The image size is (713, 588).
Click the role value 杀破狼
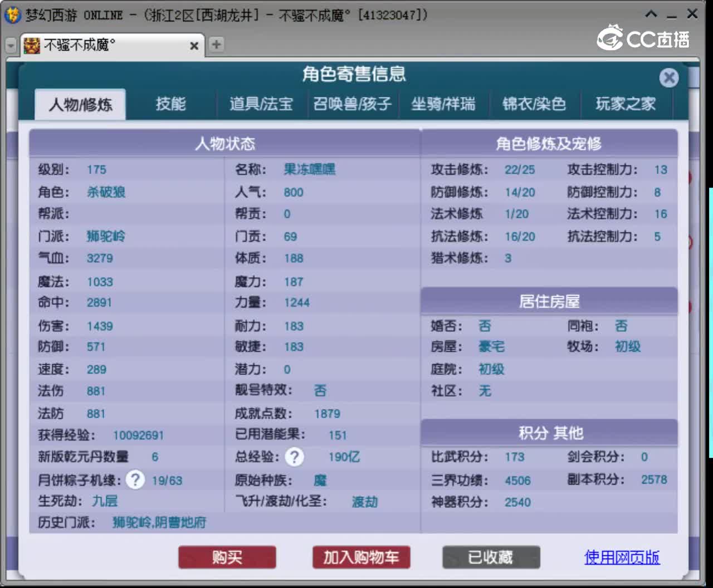[x=106, y=193]
